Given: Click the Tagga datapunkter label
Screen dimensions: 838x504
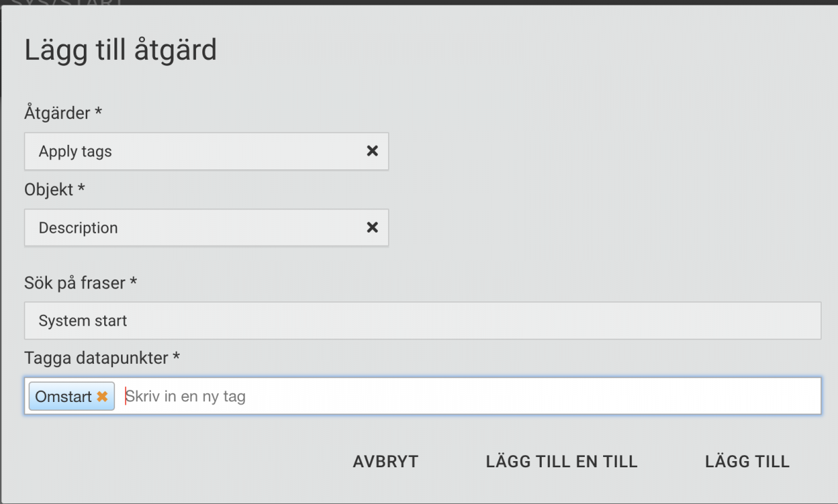Looking at the screenshot, I should pyautogui.click(x=102, y=357).
